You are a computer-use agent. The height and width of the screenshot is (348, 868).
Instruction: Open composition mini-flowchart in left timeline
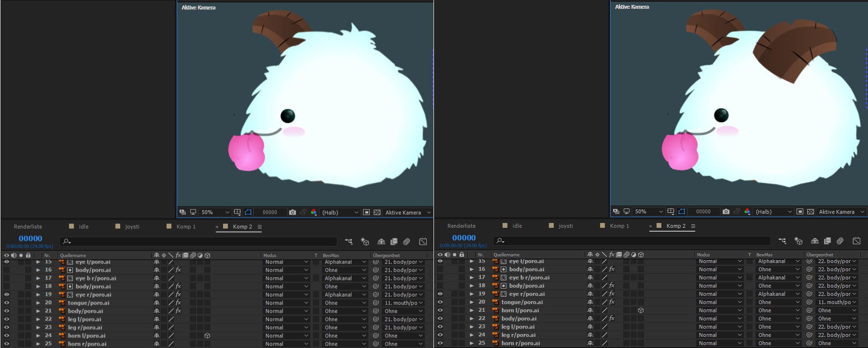(349, 241)
